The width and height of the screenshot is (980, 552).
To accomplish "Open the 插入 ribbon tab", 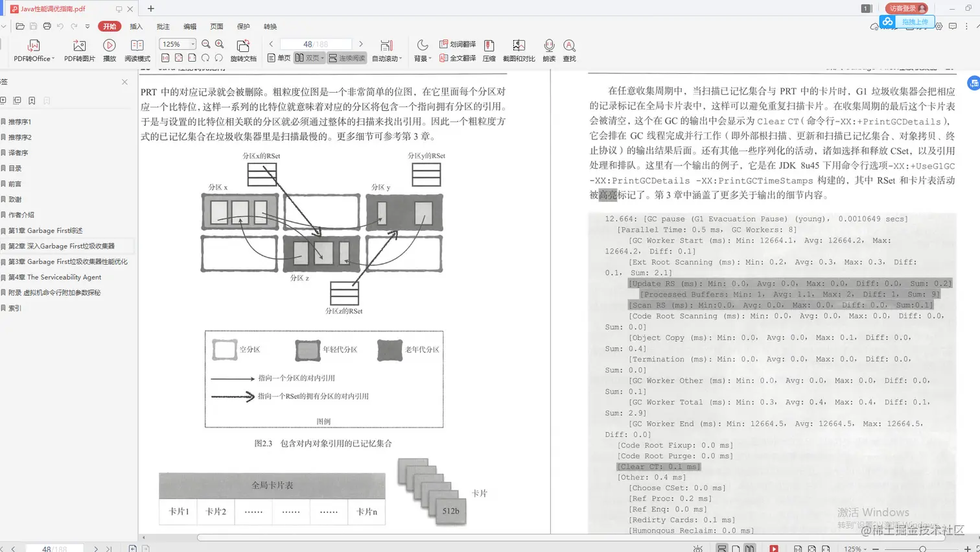I will tap(136, 27).
